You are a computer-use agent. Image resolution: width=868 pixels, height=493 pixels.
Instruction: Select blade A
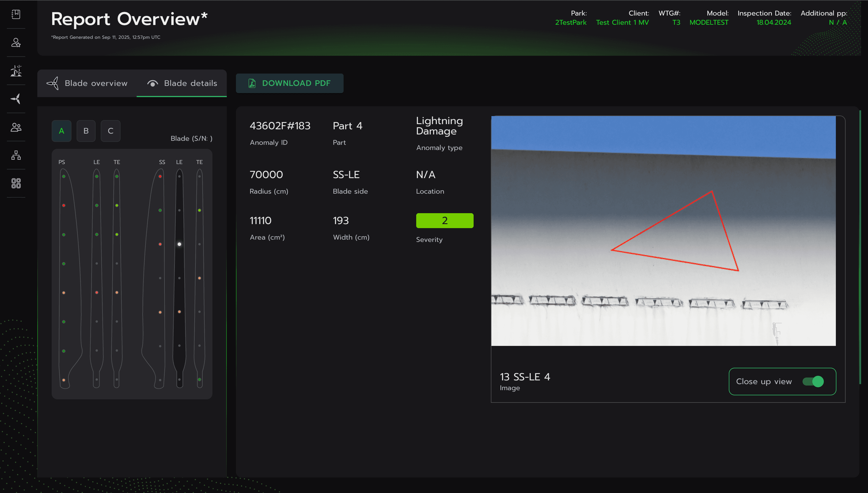click(61, 131)
